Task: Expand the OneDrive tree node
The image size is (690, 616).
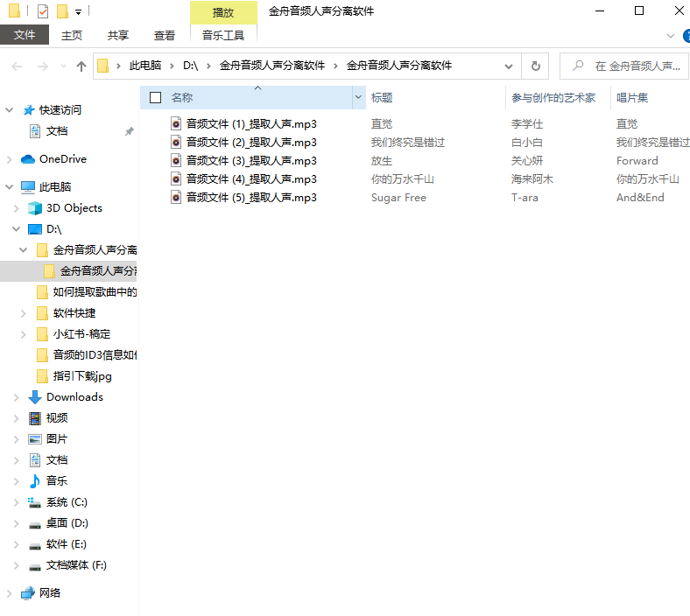Action: pos(10,159)
